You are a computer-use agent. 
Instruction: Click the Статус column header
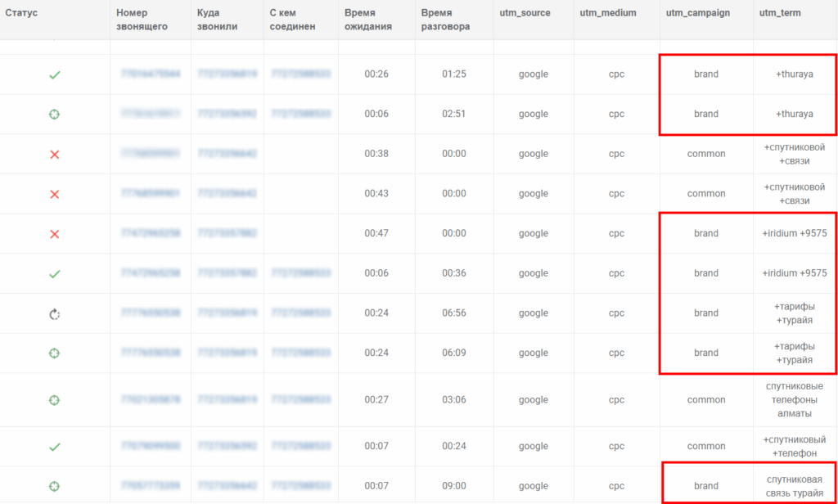[x=22, y=14]
